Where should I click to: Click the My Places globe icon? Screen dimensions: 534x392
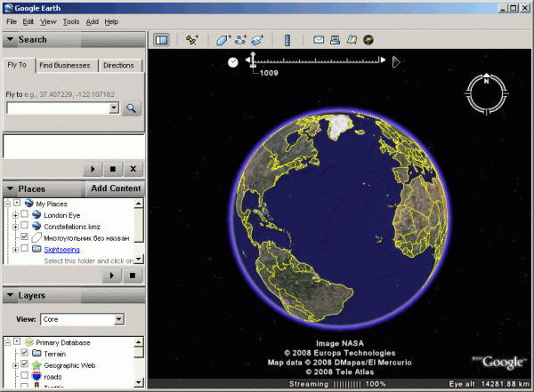pyautogui.click(x=29, y=204)
